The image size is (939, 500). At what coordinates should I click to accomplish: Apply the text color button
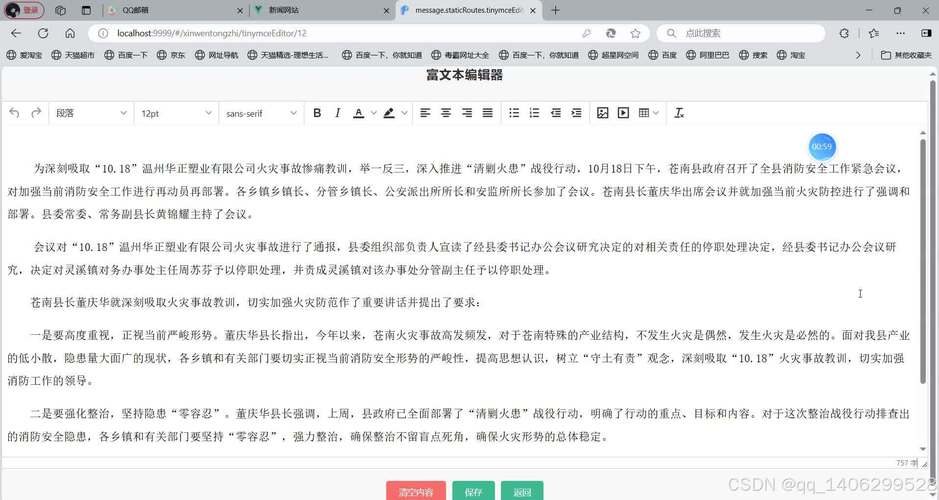pos(358,113)
